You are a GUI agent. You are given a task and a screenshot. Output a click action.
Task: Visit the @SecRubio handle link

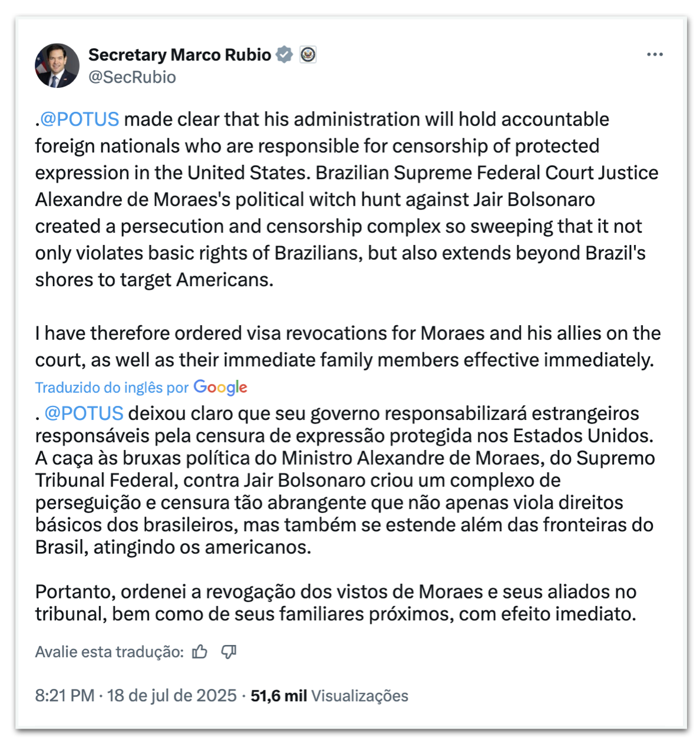click(132, 77)
